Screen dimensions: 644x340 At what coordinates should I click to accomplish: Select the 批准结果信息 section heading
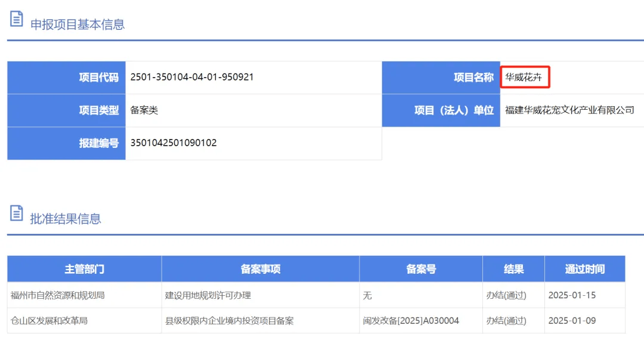click(x=66, y=219)
